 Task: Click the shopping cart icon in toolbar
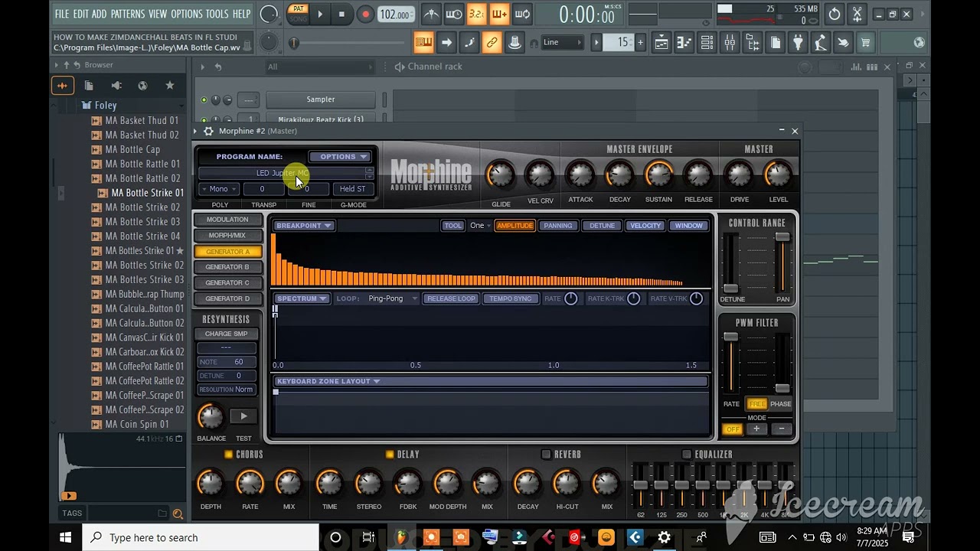865,43
